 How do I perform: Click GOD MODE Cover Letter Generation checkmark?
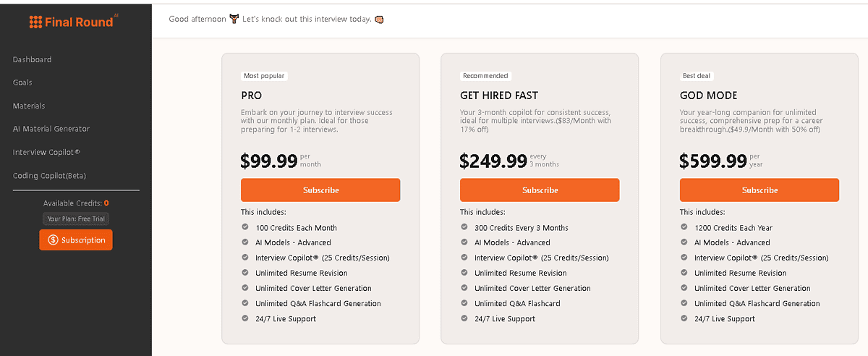684,288
